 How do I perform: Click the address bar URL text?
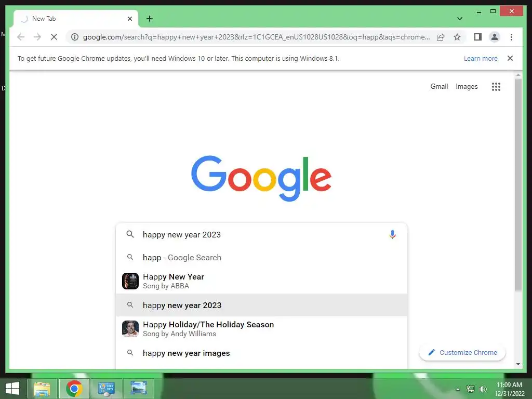point(256,37)
